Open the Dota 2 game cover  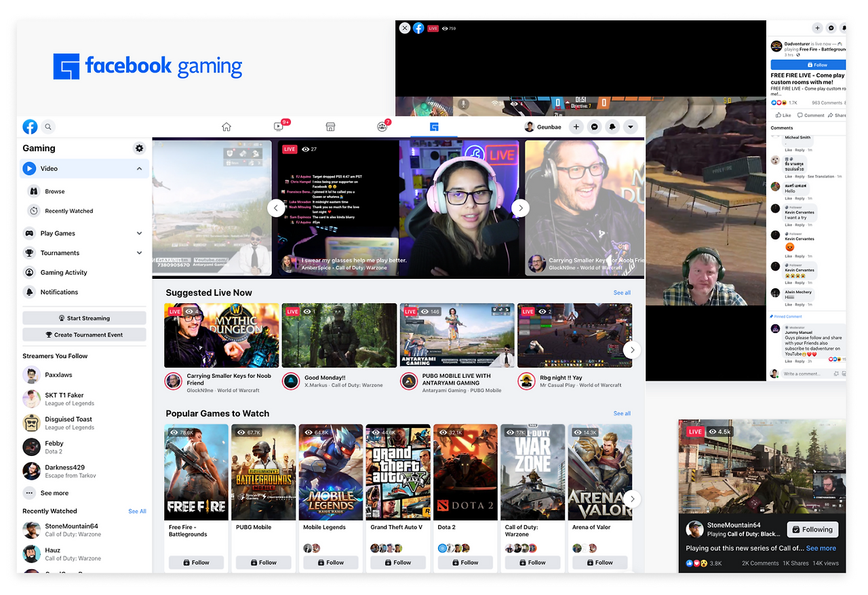click(465, 472)
